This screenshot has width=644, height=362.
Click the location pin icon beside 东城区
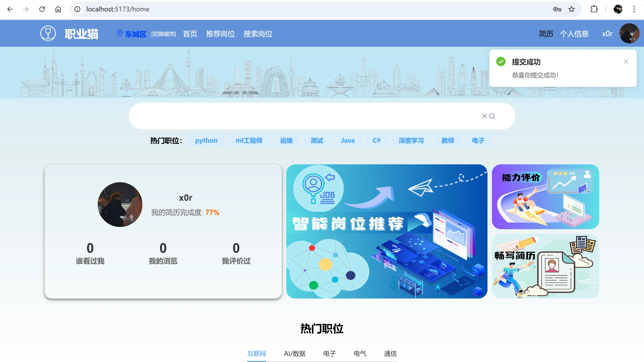point(120,33)
